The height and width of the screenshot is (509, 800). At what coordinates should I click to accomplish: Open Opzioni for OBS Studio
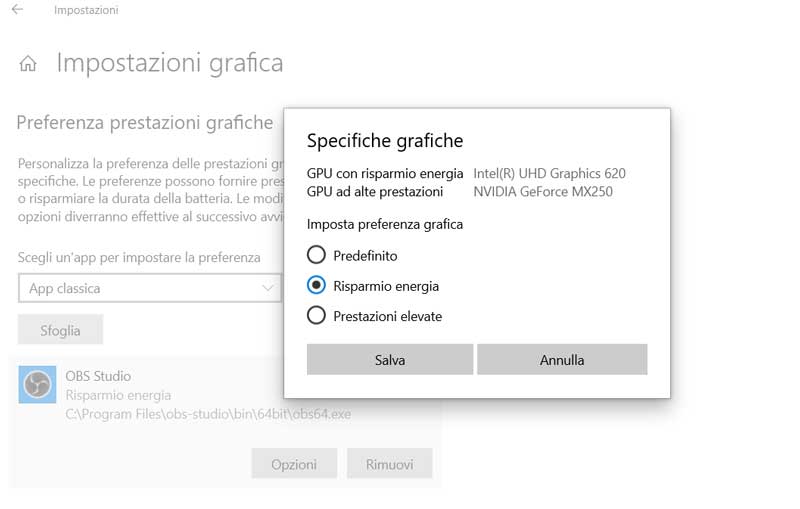[x=294, y=464]
